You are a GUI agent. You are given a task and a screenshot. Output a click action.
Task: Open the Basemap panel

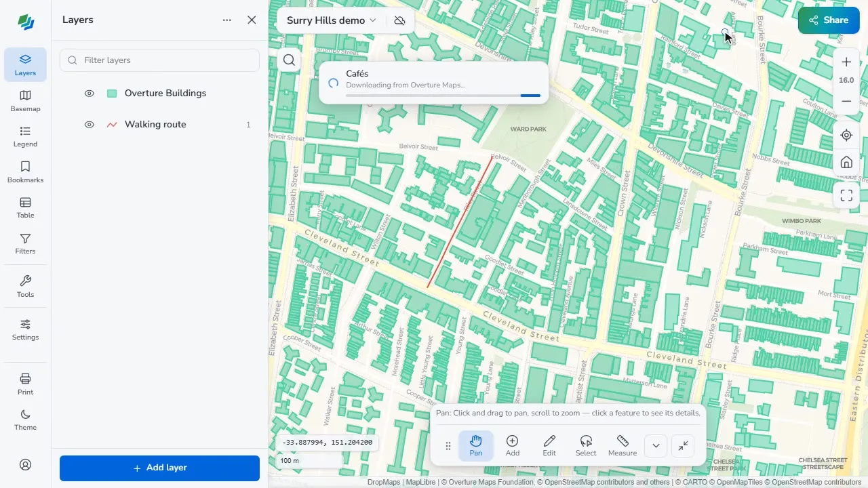(25, 100)
